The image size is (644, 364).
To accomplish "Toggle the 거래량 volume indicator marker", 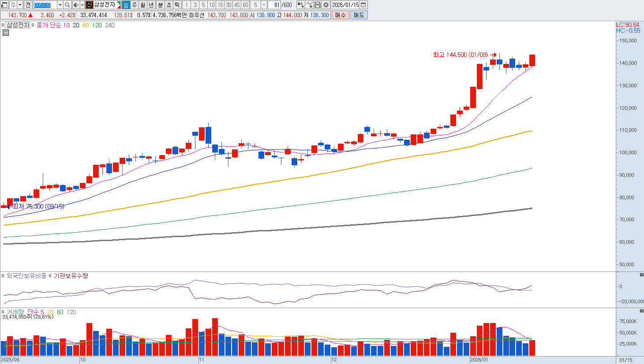I will click(3, 312).
